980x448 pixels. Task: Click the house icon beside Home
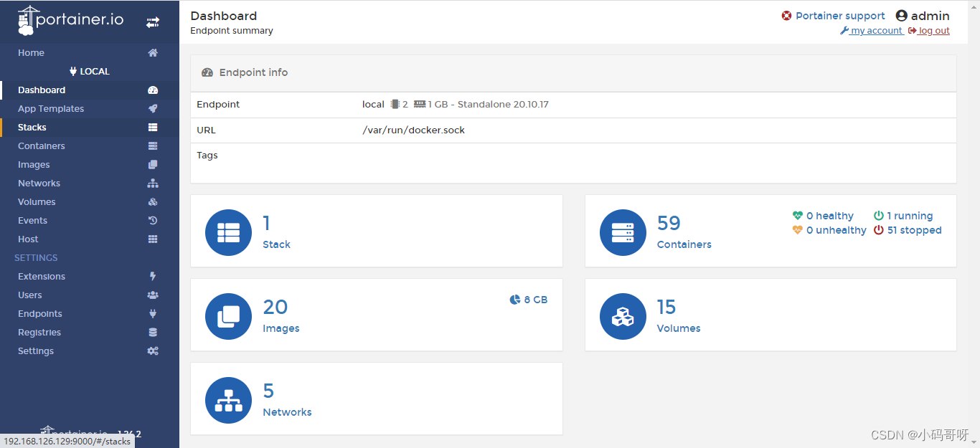pyautogui.click(x=152, y=53)
